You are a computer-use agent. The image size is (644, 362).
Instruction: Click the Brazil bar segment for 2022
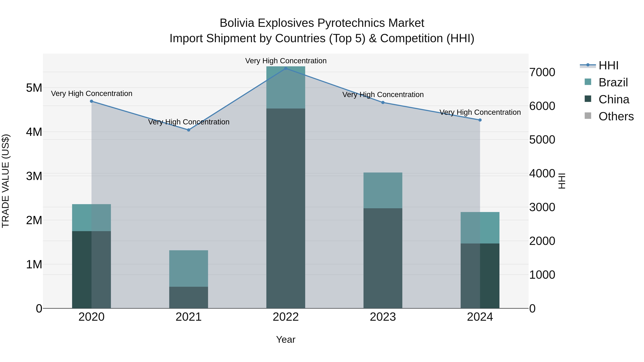pyautogui.click(x=286, y=87)
